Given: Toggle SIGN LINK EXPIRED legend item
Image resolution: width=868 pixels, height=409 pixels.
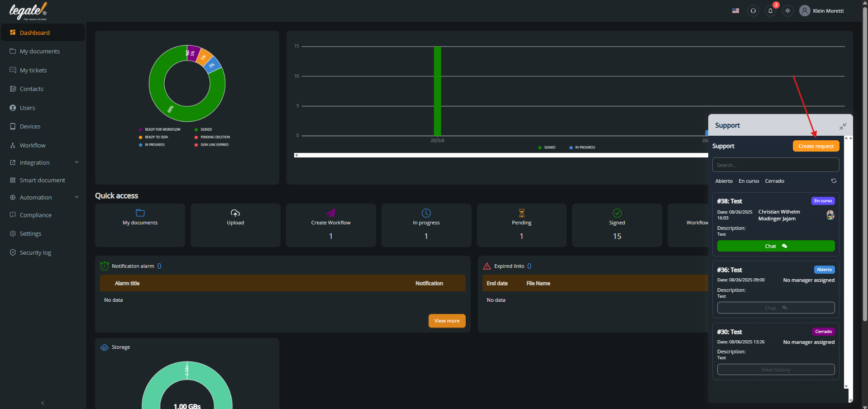Looking at the screenshot, I should (x=212, y=145).
